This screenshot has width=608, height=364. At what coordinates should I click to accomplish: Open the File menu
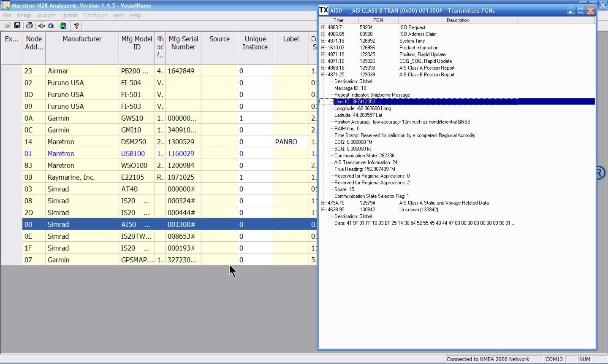[7, 16]
